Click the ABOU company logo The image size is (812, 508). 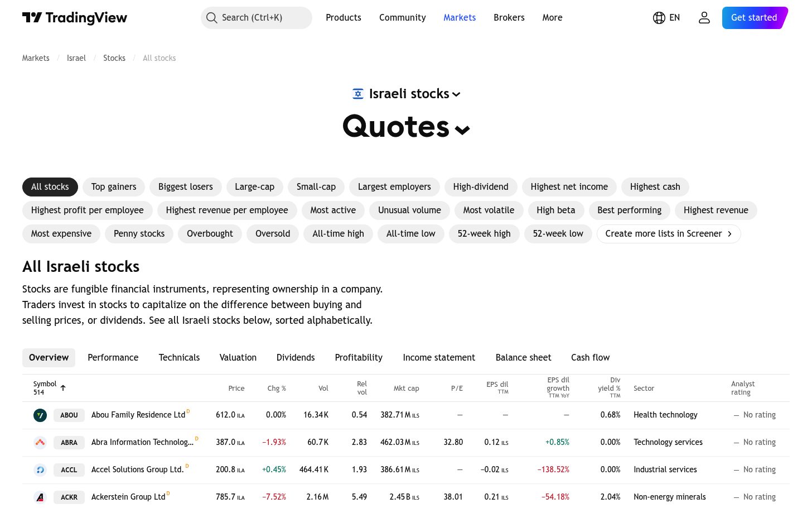(40, 415)
